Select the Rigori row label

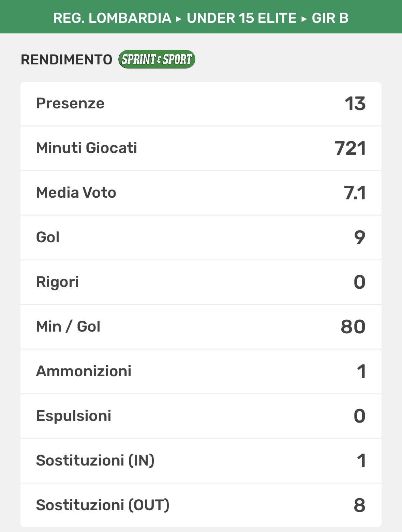tap(57, 282)
